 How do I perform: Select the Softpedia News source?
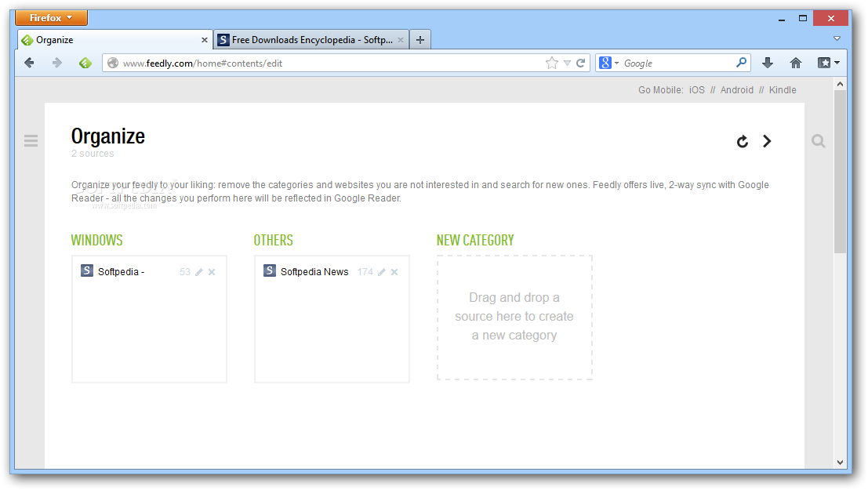click(314, 272)
